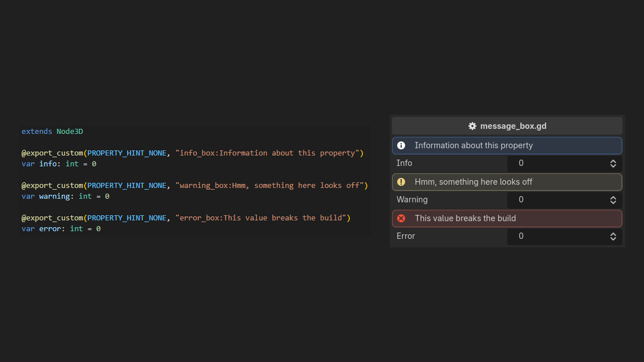Click the red error cross icon
Viewport: 644px width, 362px height.
[x=401, y=219]
